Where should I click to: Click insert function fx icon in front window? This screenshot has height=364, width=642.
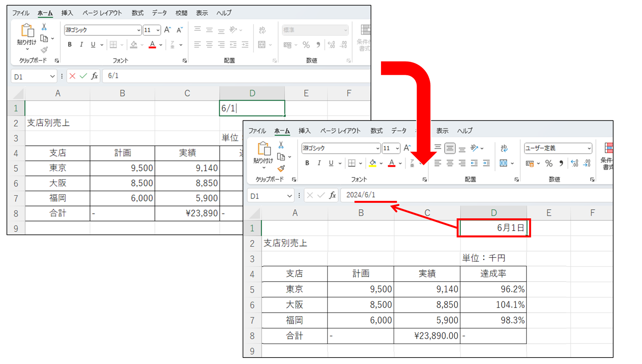pos(332,195)
